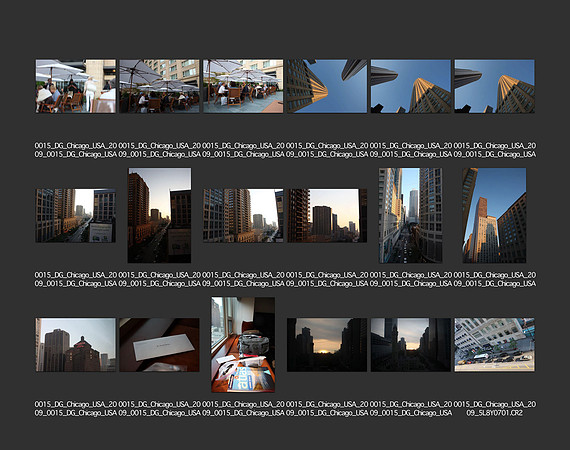
Task: Click filename label under the sunset horizon photo
Action: (x=327, y=409)
